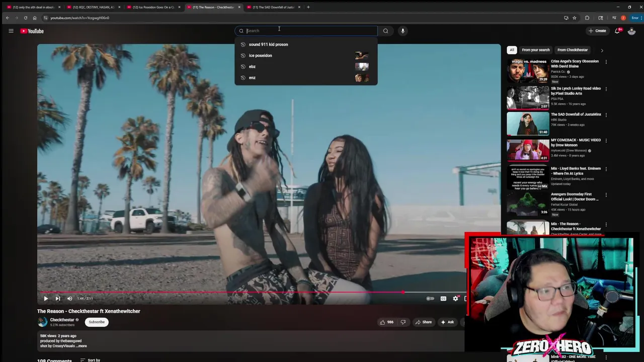This screenshot has width=644, height=362.
Task: Select suggestion 'ice poseidon'
Action: (306, 55)
